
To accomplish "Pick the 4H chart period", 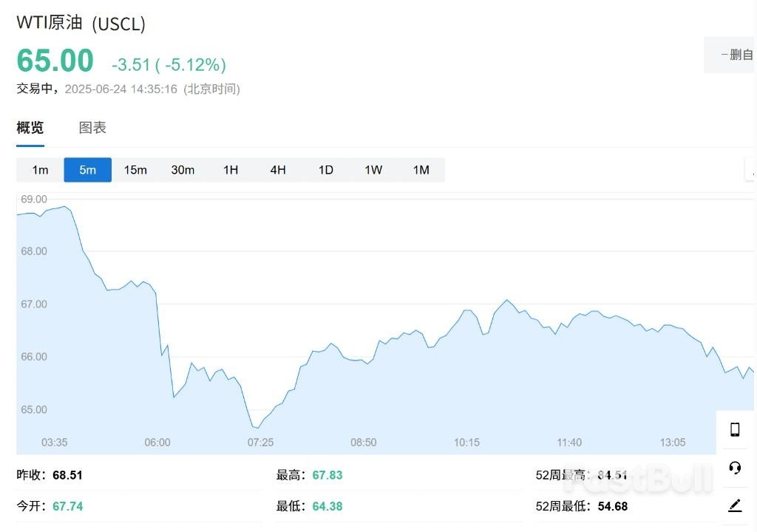I will (x=278, y=170).
